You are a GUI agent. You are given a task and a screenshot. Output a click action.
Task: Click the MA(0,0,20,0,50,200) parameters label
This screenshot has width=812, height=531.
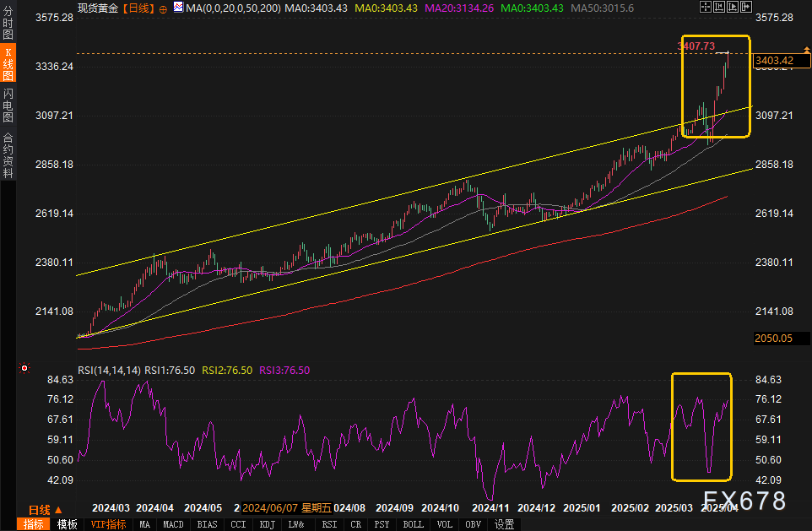[x=233, y=8]
